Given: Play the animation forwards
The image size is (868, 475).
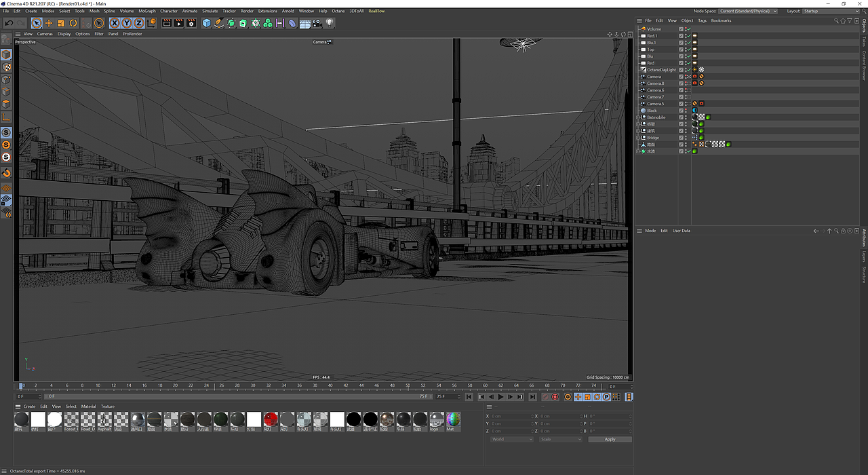Looking at the screenshot, I should point(501,397).
